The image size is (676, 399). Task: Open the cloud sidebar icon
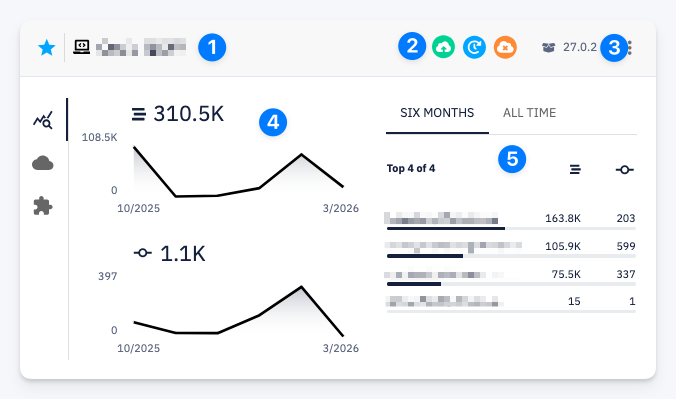43,163
